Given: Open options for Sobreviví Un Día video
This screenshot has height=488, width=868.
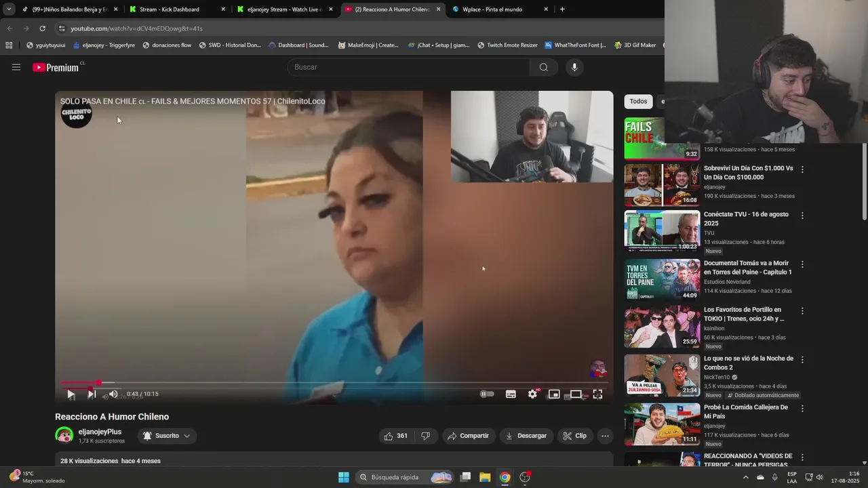Looking at the screenshot, I should pos(802,169).
